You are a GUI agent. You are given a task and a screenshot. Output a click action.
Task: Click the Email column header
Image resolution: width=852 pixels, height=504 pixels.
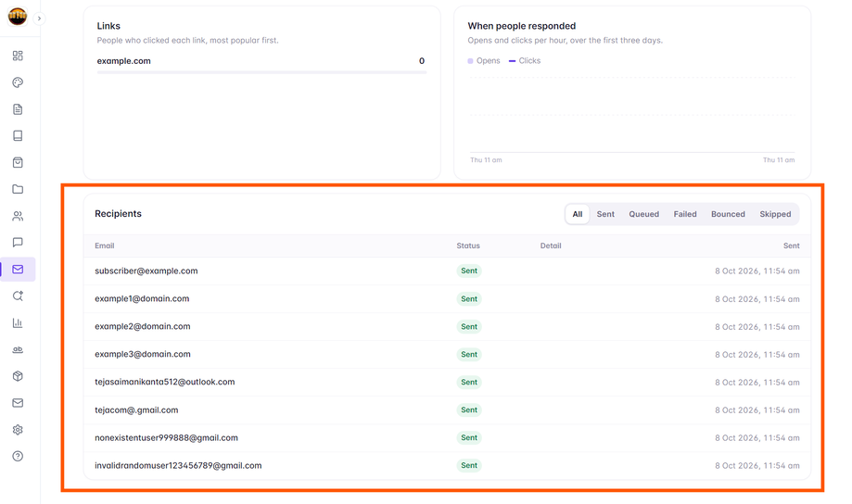tap(105, 246)
